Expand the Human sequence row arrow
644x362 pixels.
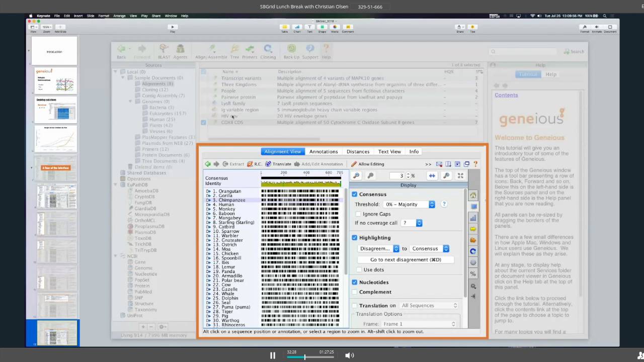208,205
